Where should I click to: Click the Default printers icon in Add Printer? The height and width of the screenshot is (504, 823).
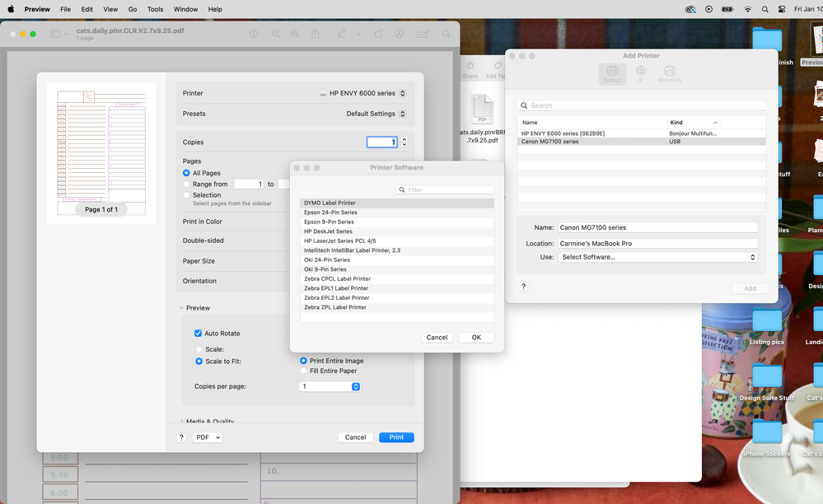point(611,73)
